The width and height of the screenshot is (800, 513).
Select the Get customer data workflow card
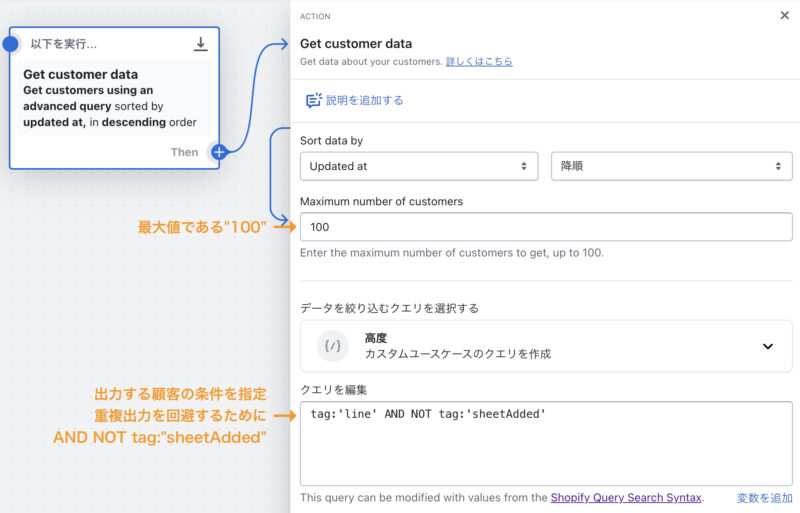click(x=115, y=98)
